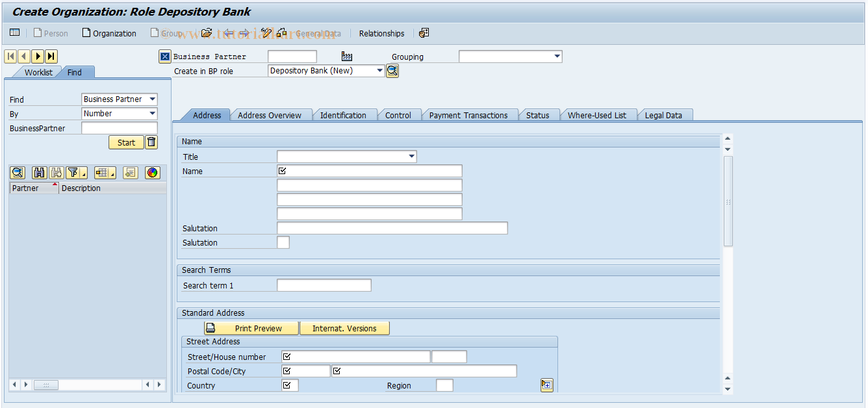Click the factory icon next to Business Partner field
The width and height of the screenshot is (868, 408).
click(347, 57)
